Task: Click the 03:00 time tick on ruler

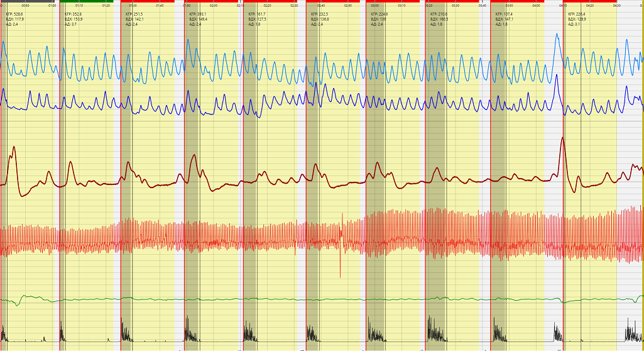Action: [375, 6]
